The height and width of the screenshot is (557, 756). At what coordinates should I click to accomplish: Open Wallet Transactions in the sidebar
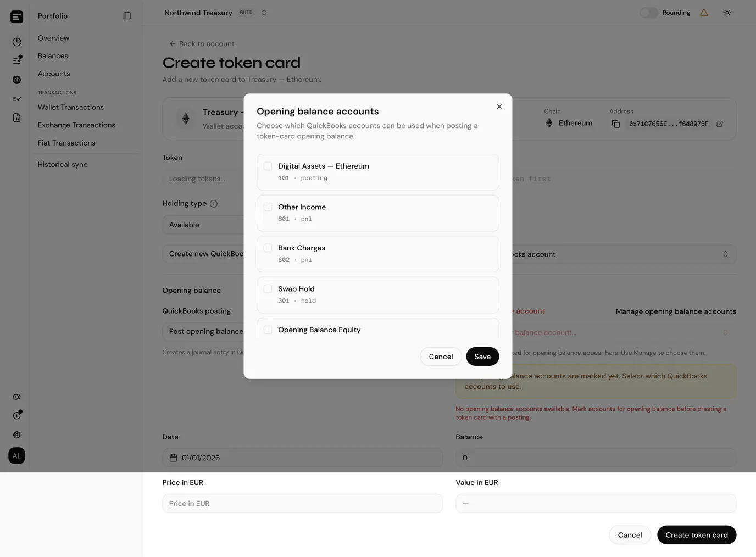[x=71, y=107]
